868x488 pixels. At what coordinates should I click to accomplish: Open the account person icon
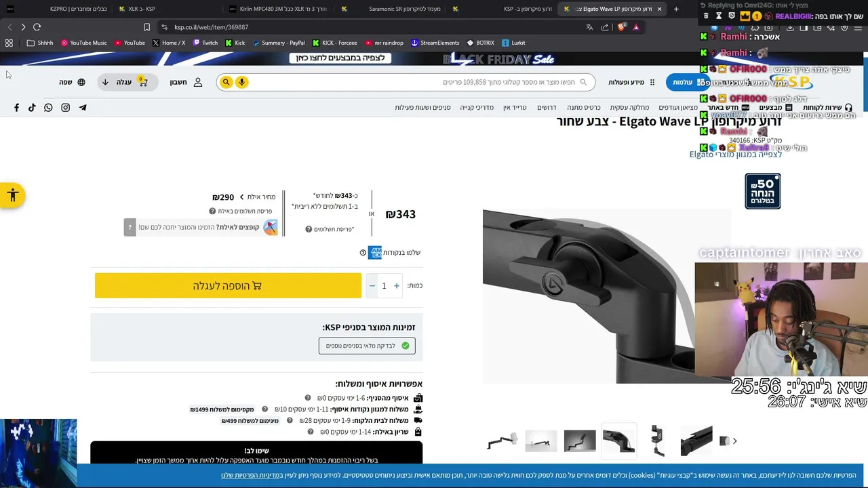198,82
